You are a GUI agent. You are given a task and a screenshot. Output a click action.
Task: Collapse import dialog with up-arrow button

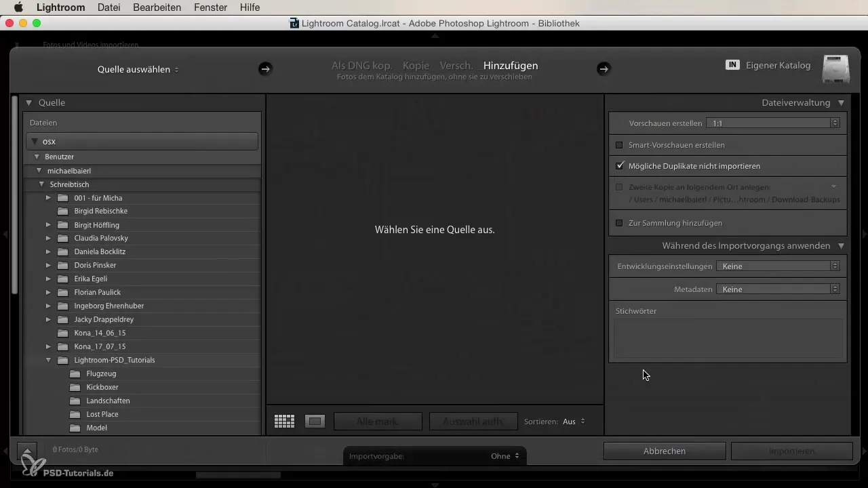point(26,451)
